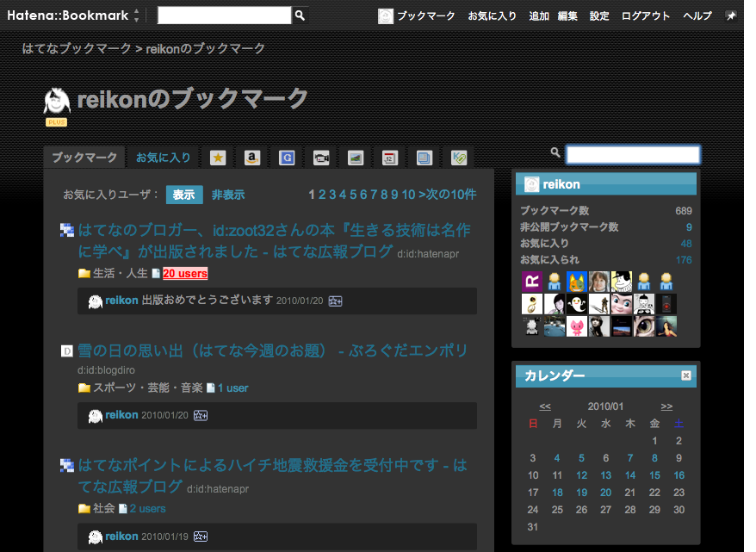Select 非表示 for favorite users

228,195
